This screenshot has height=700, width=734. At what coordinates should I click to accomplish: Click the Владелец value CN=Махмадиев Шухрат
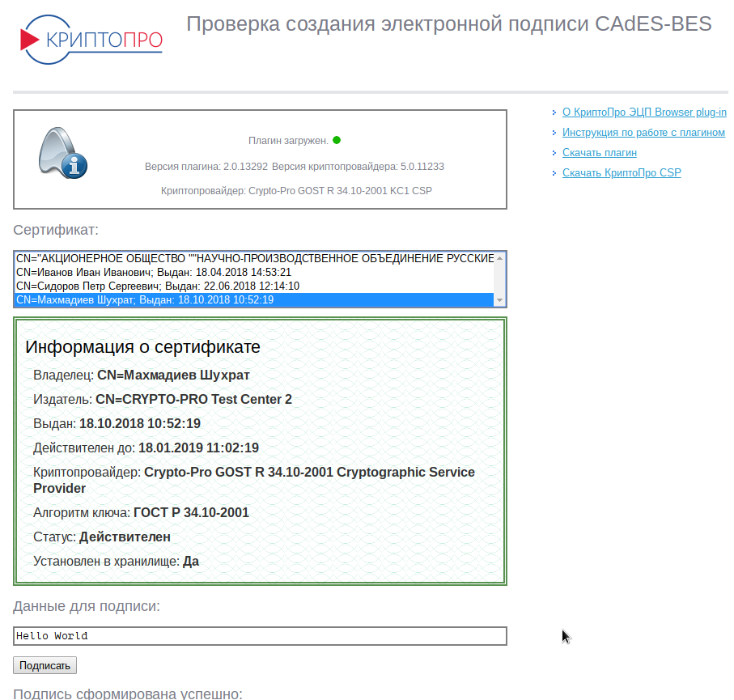click(x=173, y=375)
